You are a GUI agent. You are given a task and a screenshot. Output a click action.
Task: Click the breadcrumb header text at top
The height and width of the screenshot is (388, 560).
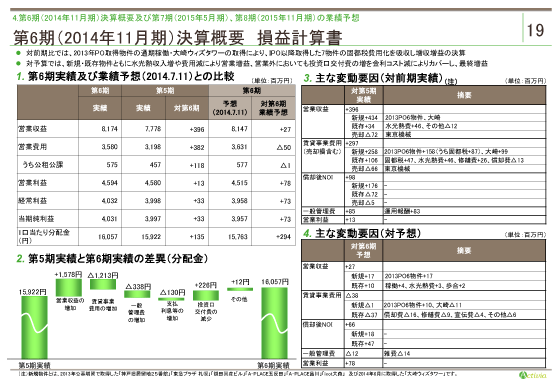click(x=186, y=18)
